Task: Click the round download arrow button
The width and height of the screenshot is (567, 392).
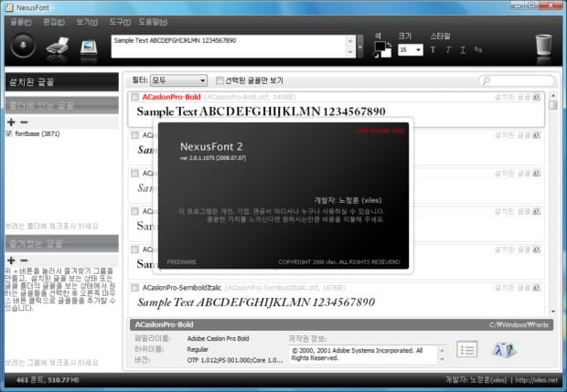Action: click(21, 45)
